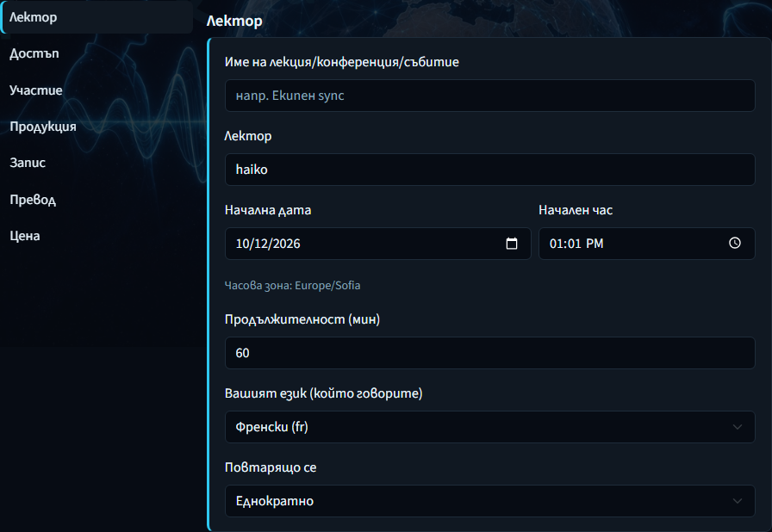Open the clock picker for start time
The image size is (772, 532).
(x=735, y=243)
